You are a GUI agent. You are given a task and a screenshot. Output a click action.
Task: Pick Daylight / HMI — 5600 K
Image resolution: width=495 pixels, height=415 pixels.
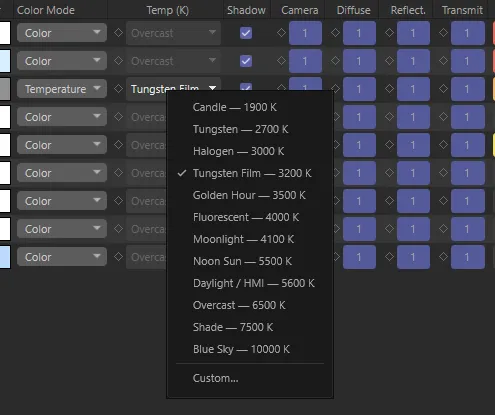(250, 283)
